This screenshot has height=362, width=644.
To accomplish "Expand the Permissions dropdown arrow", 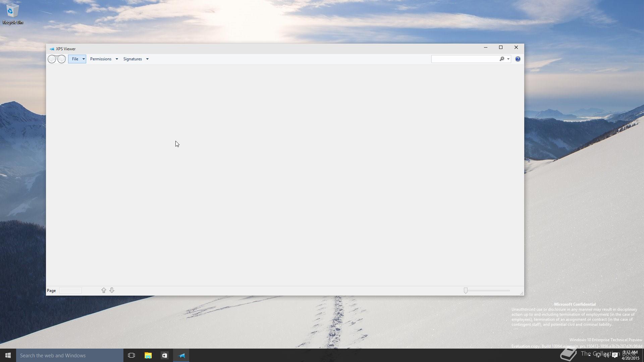I will [117, 59].
